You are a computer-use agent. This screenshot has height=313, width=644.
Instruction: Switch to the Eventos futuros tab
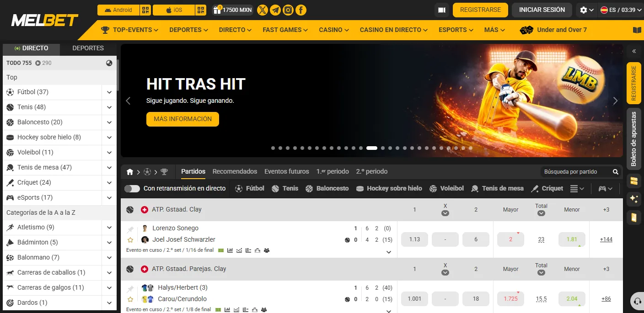tap(287, 171)
